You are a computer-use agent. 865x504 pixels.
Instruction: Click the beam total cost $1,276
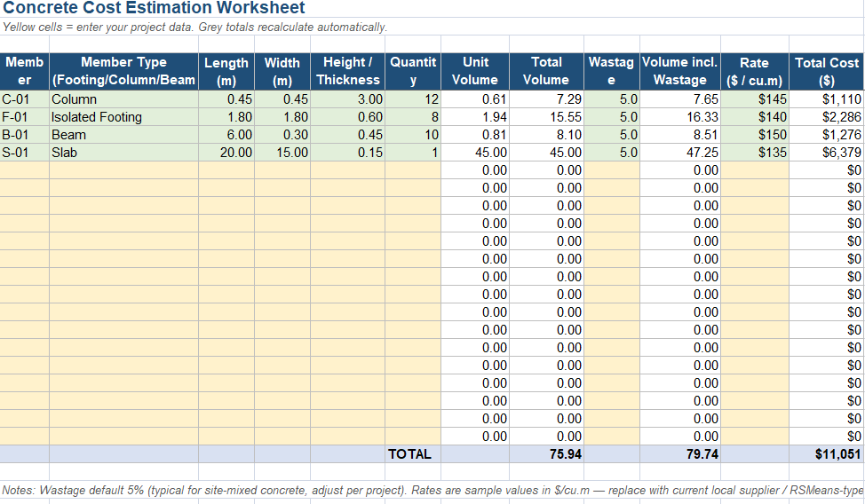(x=827, y=135)
